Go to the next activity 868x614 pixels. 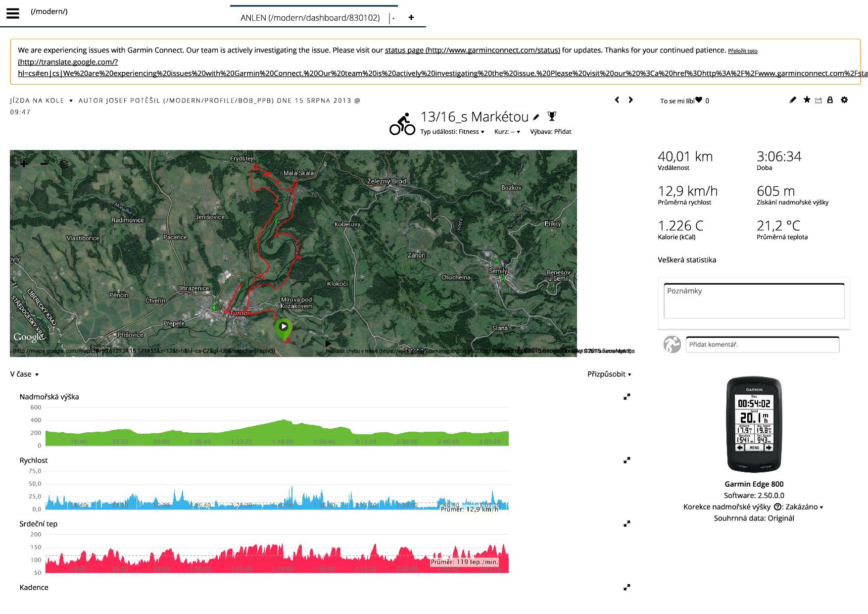pyautogui.click(x=630, y=100)
